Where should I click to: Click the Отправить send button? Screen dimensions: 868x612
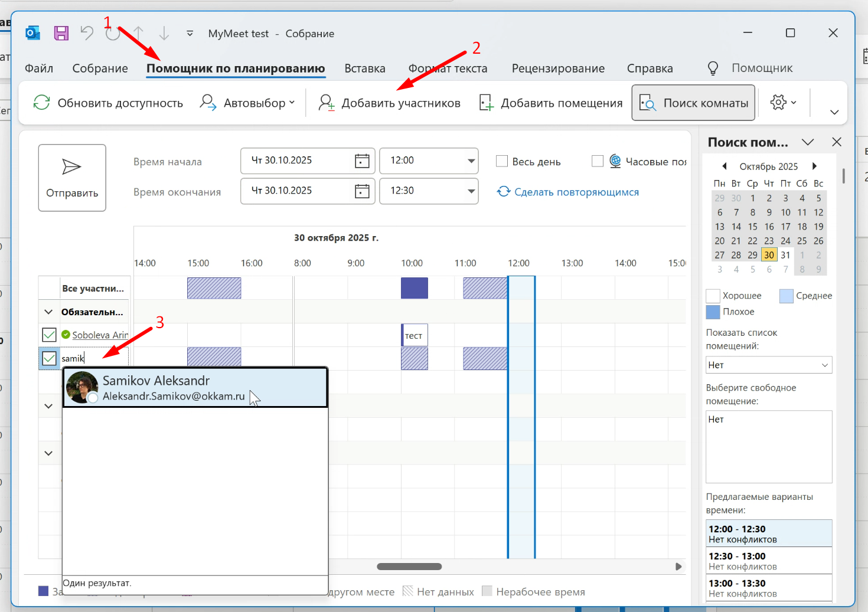tap(72, 178)
